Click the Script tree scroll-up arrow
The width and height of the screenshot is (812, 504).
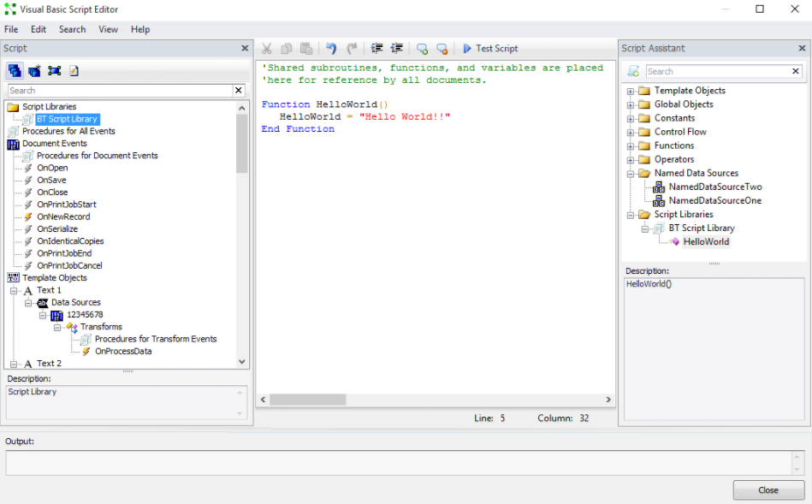(x=242, y=108)
